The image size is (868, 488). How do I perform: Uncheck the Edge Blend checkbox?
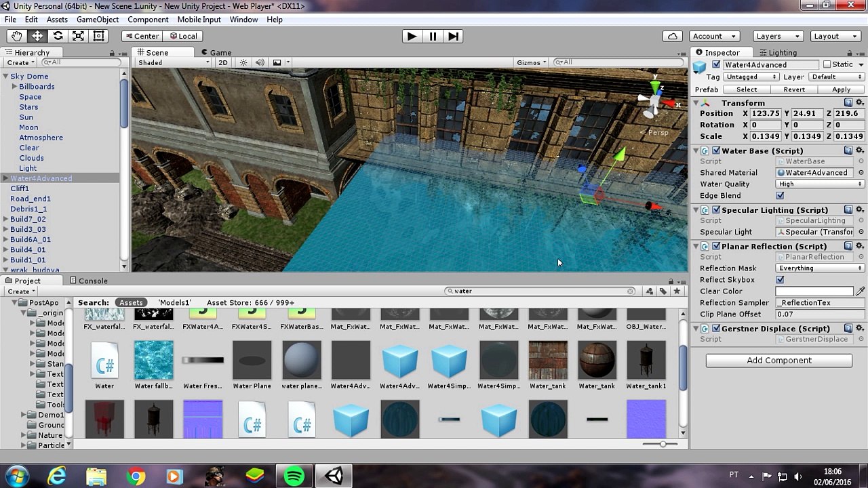coord(780,196)
